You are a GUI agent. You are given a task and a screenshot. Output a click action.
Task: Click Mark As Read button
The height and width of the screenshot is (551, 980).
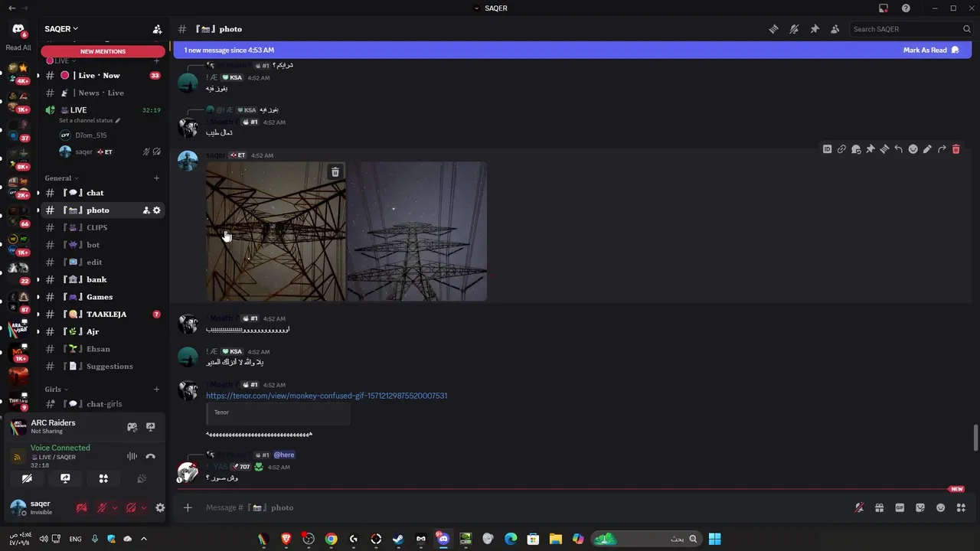tap(931, 51)
